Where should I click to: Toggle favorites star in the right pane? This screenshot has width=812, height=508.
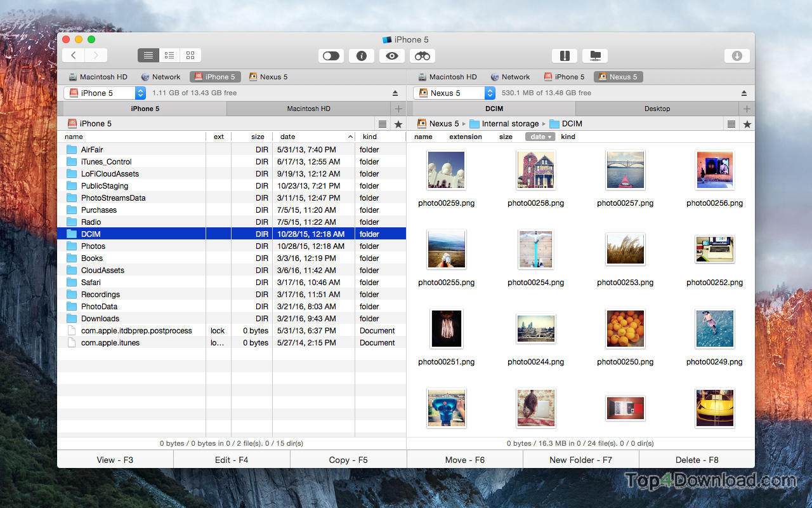pyautogui.click(x=747, y=124)
